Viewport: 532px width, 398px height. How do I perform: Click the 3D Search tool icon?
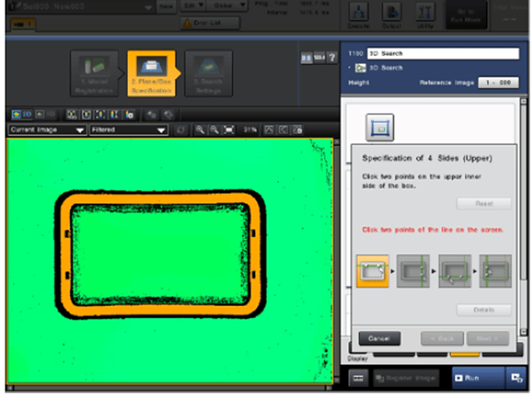click(x=361, y=68)
